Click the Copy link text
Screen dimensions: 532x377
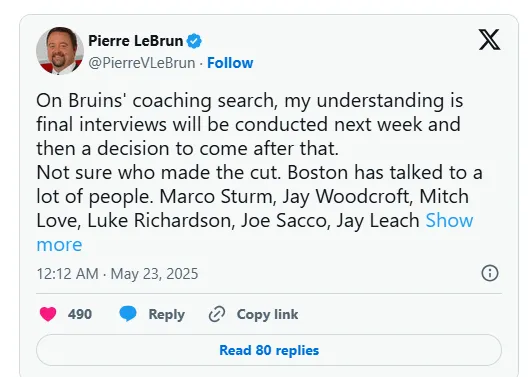267,314
